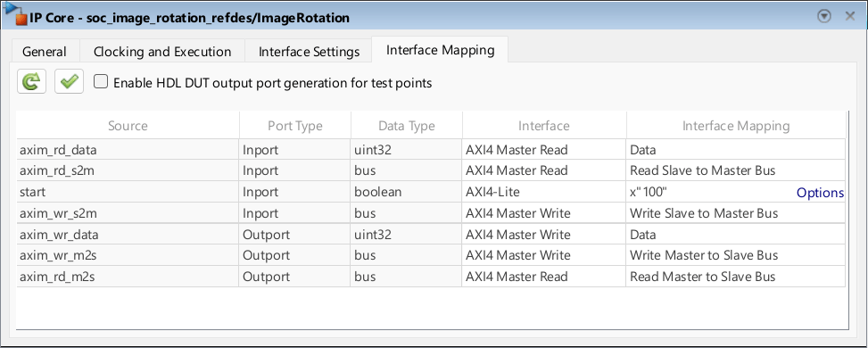868x348 pixels.
Task: Open Interface dropdown for axim_wr_s2m row
Action: point(543,213)
